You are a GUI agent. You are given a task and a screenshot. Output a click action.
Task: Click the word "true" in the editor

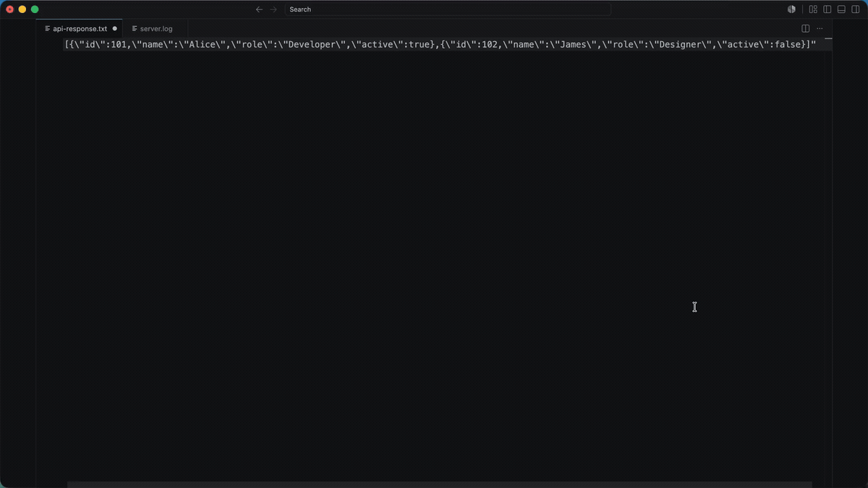tap(420, 45)
